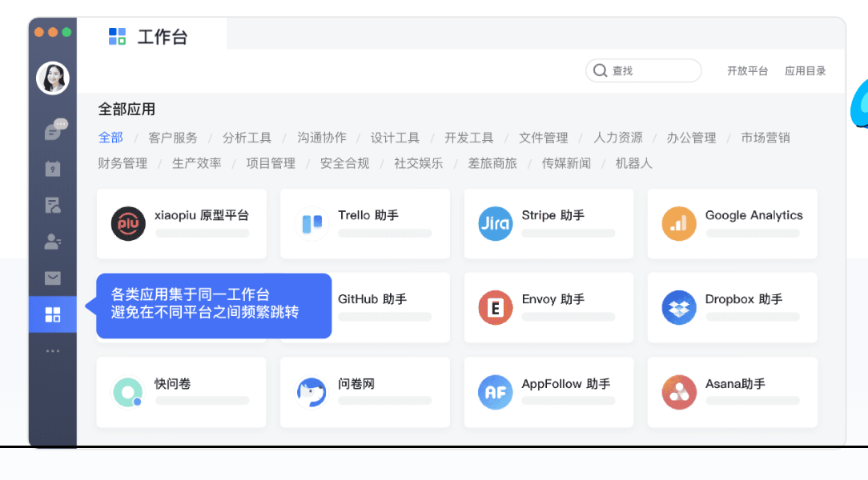Open the AppFollow 助手 app card
The width and height of the screenshot is (868, 480).
(549, 392)
